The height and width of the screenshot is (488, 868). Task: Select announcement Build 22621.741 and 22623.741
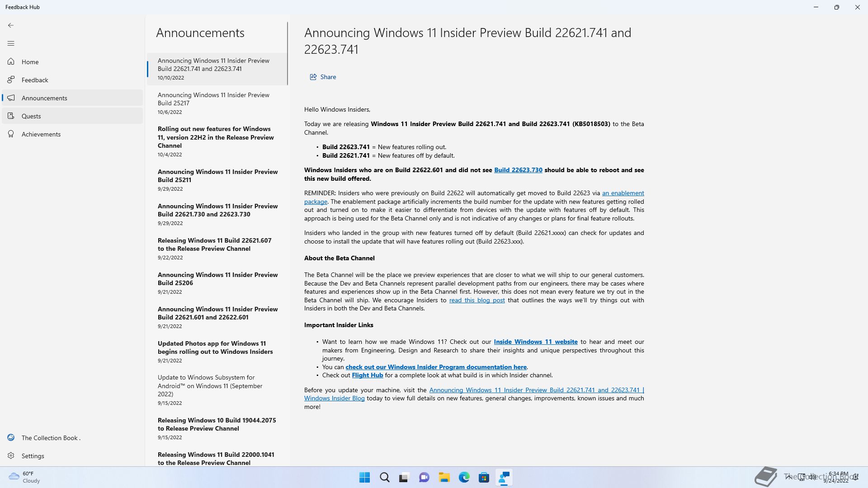(x=217, y=69)
